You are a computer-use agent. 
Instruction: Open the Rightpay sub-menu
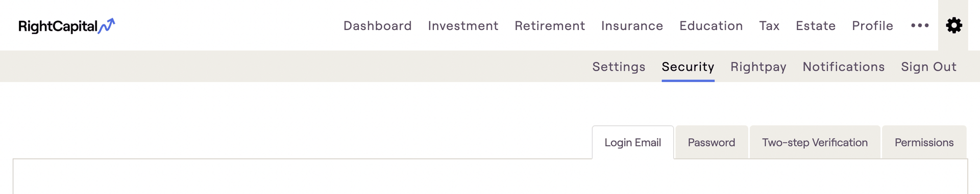(758, 67)
